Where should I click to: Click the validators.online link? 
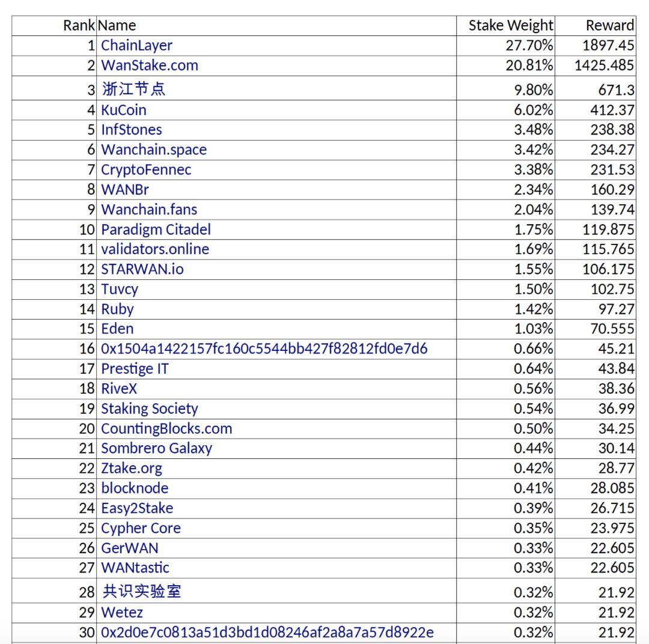pyautogui.click(x=155, y=249)
